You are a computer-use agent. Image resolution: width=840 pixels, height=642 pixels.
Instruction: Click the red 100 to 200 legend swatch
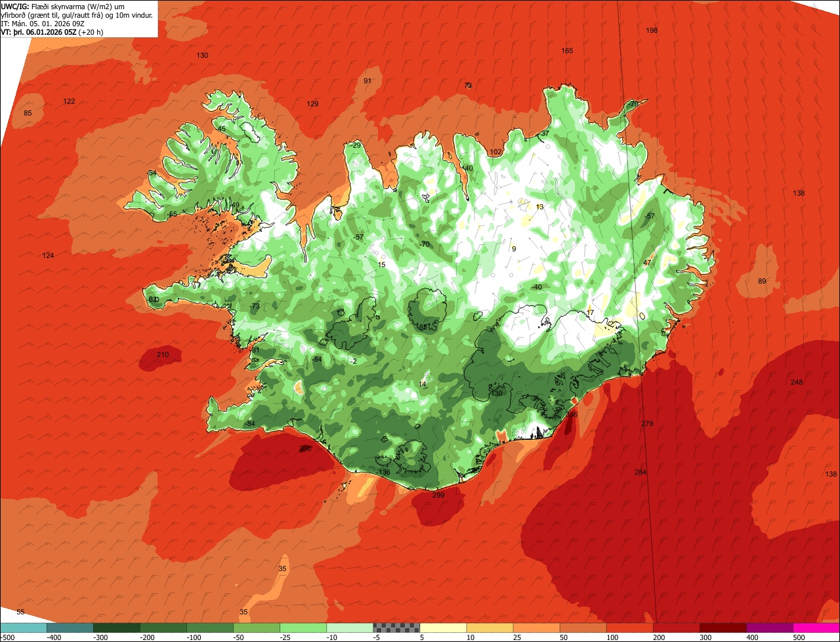[630, 627]
